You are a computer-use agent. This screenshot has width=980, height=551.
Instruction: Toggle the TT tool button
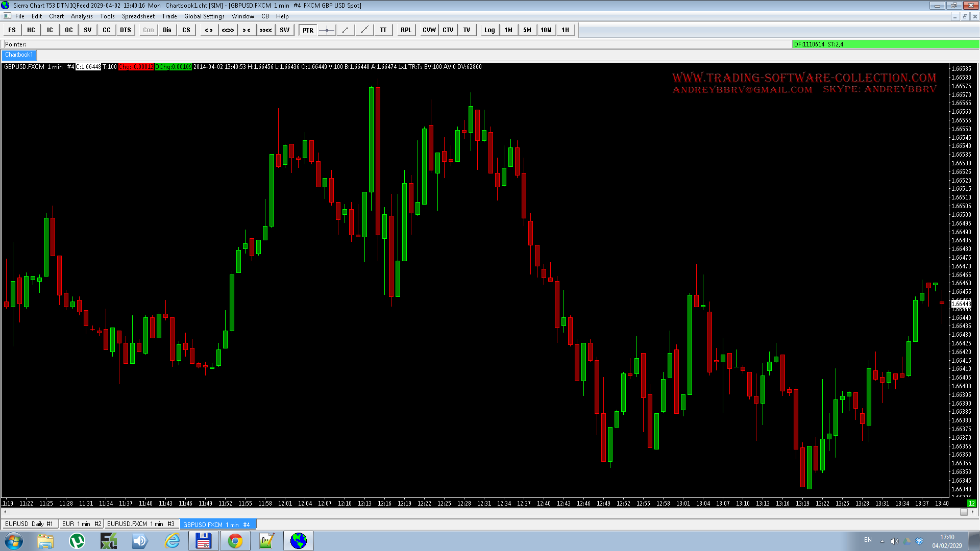click(x=383, y=30)
